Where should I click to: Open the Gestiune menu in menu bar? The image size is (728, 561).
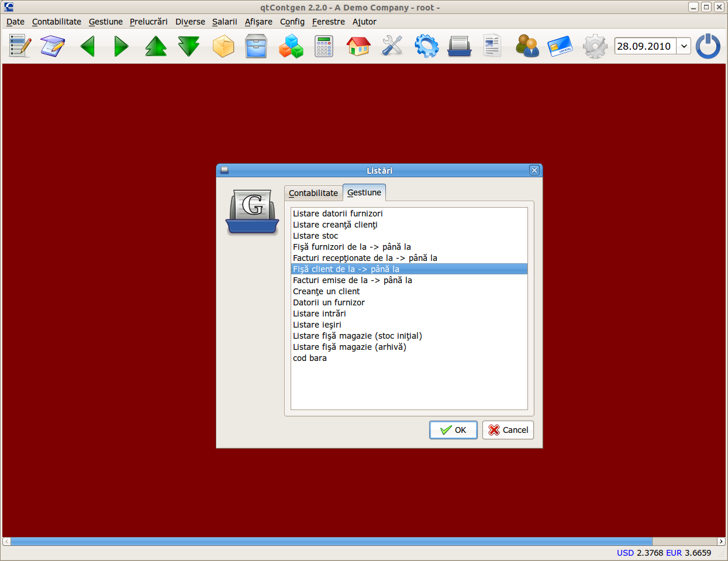click(106, 22)
